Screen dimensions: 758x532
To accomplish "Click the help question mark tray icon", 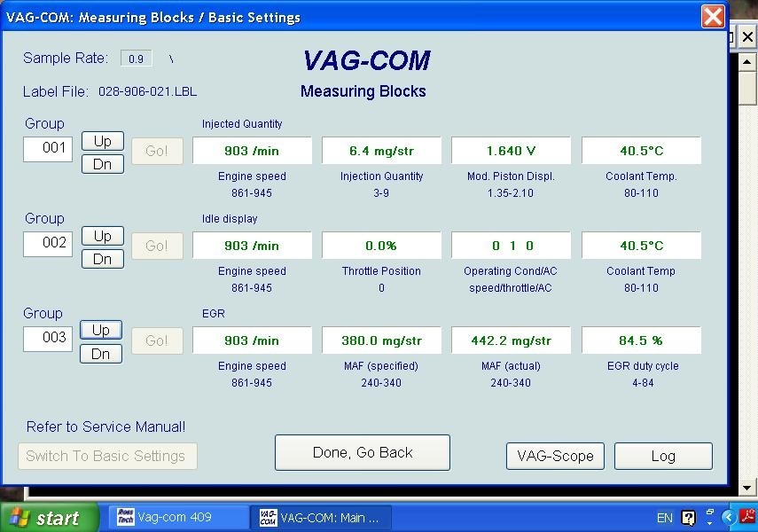I will click(688, 518).
